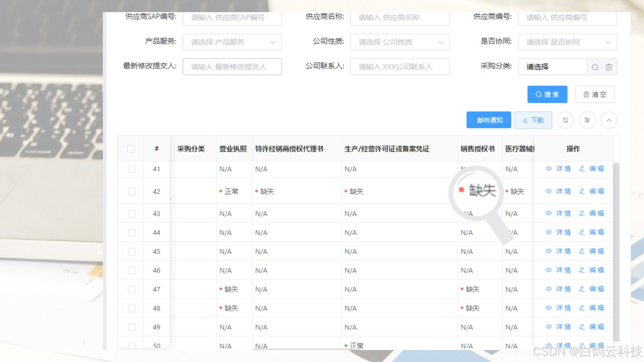Click search icon in 采购分类 field

click(595, 67)
